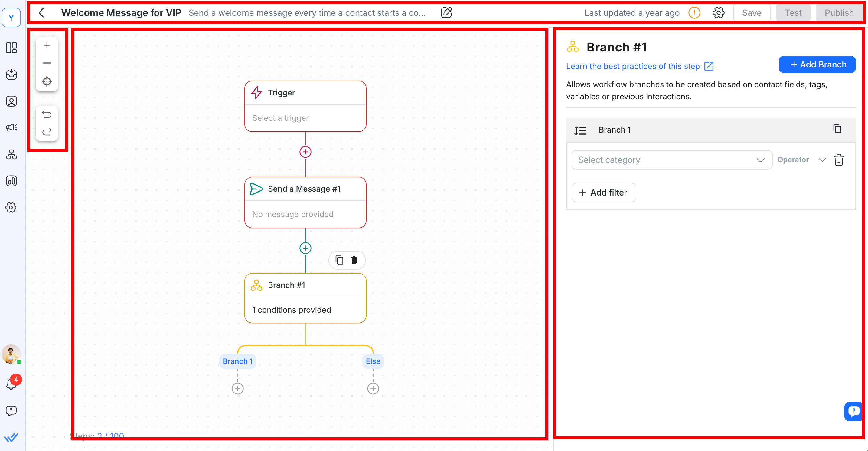
Task: Click the Add filter button
Action: pyautogui.click(x=603, y=193)
